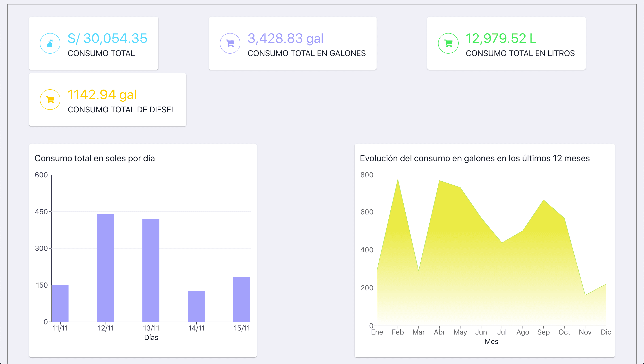This screenshot has width=644, height=364.
Task: Click the 'Jun' month axis label
Action: (481, 332)
